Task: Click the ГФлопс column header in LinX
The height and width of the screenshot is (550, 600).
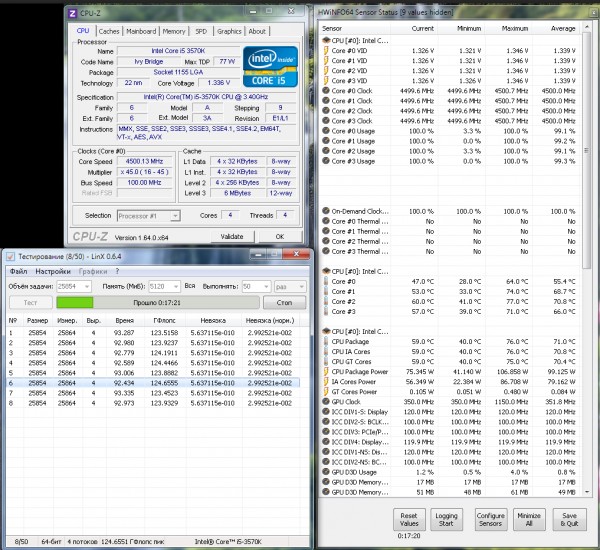Action: (164, 320)
